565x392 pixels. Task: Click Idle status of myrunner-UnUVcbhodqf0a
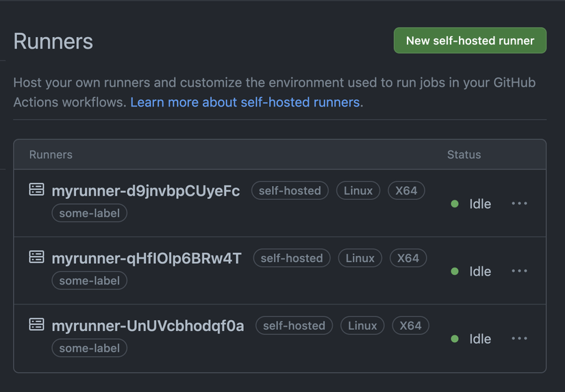click(x=480, y=339)
